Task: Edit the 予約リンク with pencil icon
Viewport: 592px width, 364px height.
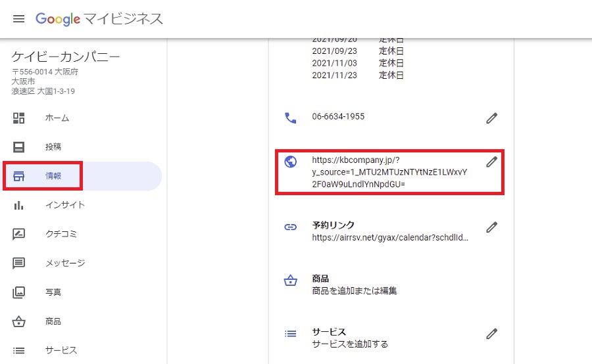Action: tap(491, 227)
